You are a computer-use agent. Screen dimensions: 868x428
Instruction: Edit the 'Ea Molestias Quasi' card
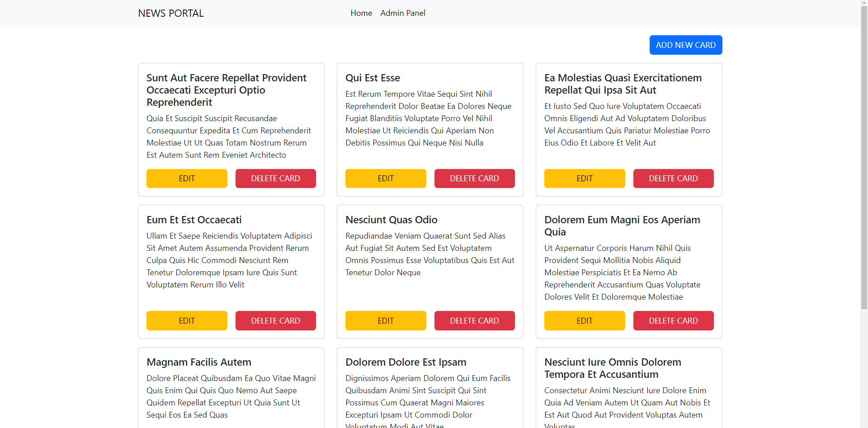tap(584, 179)
